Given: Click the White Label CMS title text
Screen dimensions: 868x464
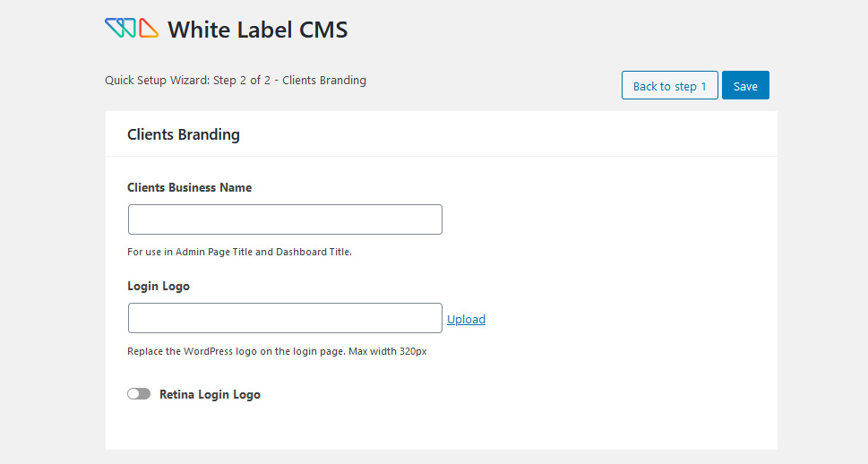Looking at the screenshot, I should click(257, 30).
